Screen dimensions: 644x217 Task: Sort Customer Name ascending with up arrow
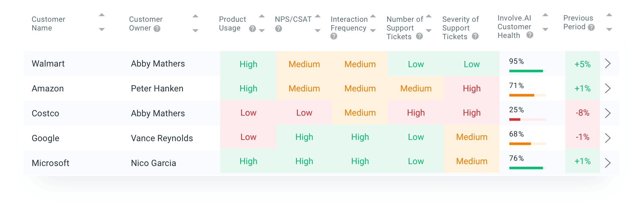click(x=102, y=15)
